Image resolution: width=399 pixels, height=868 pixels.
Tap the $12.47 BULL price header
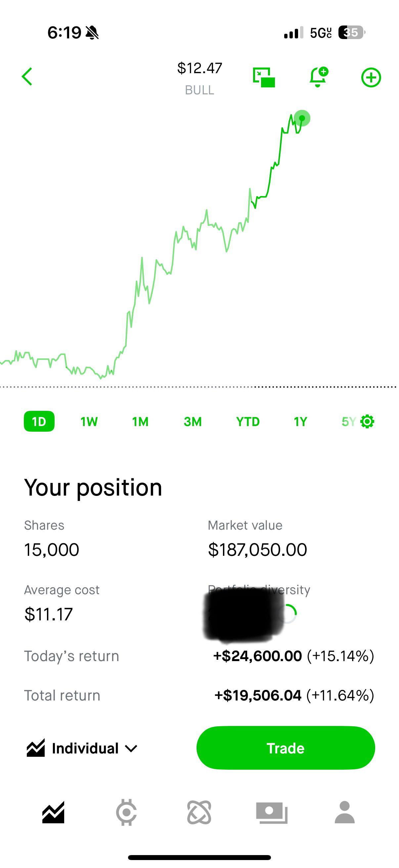200,78
